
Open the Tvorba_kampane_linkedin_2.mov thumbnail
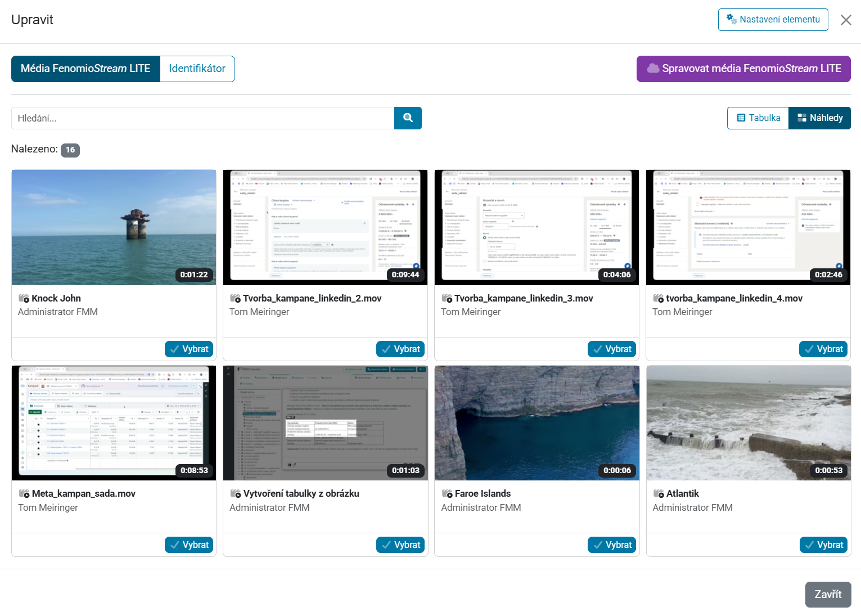pos(326,227)
